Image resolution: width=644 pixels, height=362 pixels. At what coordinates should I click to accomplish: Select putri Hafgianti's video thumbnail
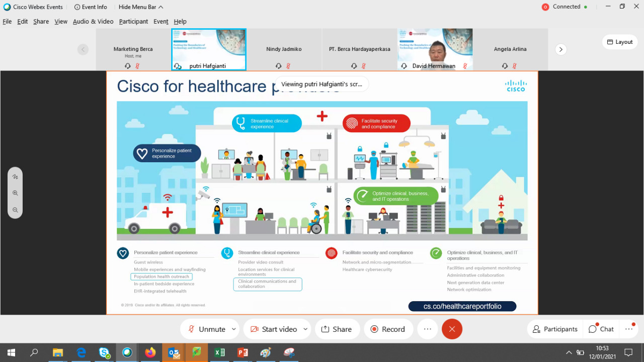click(x=209, y=49)
